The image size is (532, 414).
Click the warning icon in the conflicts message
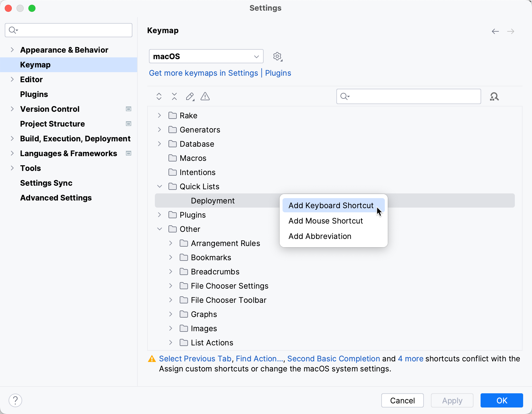(x=151, y=358)
